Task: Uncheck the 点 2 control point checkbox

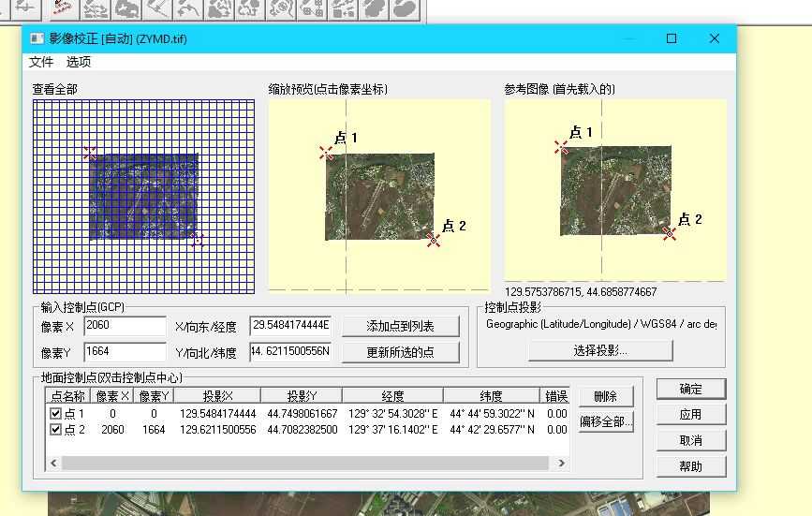Action: [55, 430]
